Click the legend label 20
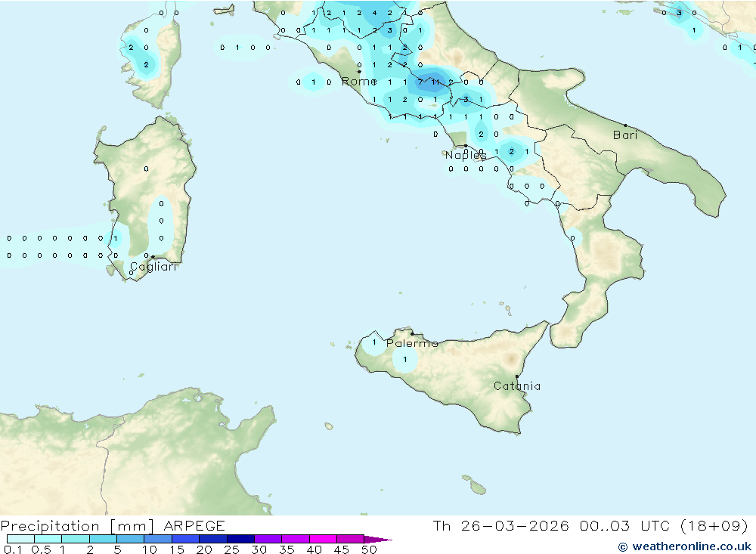Screen dimensions: 756x554 pyautogui.click(x=204, y=549)
